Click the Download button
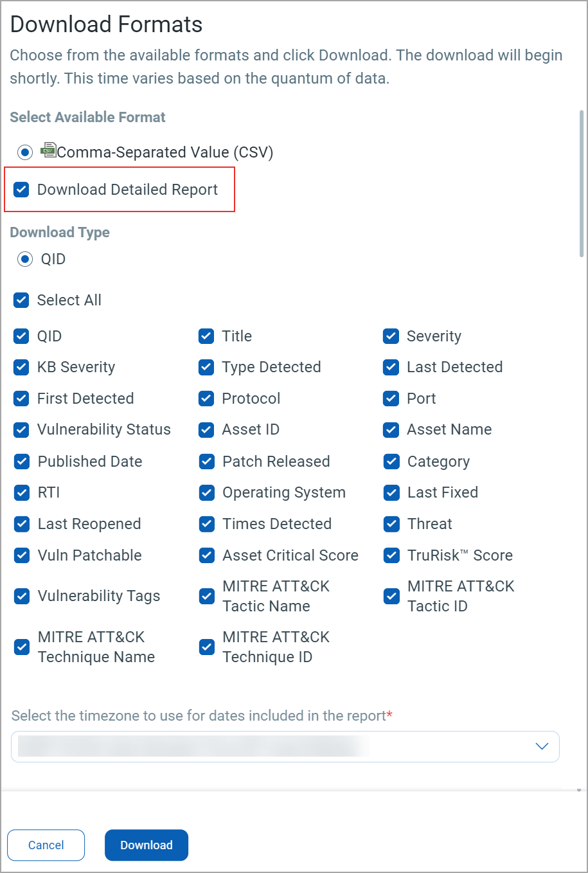 147,845
